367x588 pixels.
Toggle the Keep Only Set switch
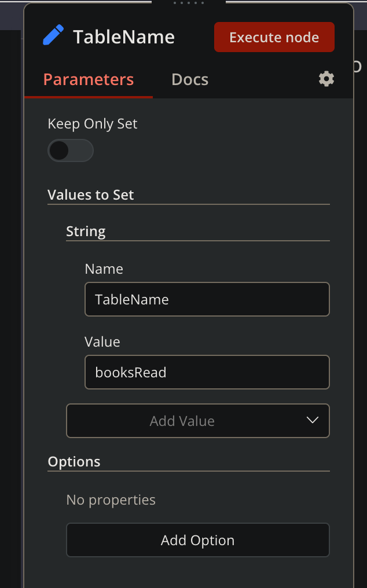coord(70,150)
